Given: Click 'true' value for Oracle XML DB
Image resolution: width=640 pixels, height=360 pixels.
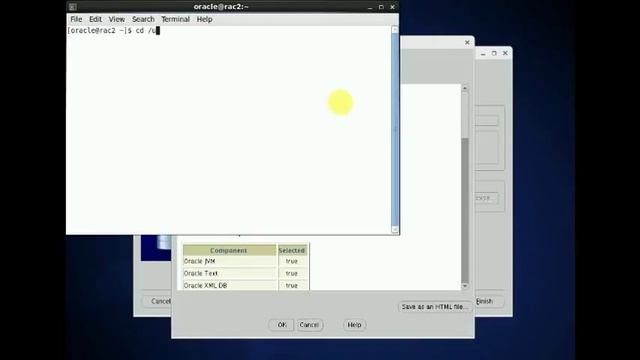Looking at the screenshot, I should 292,286.
